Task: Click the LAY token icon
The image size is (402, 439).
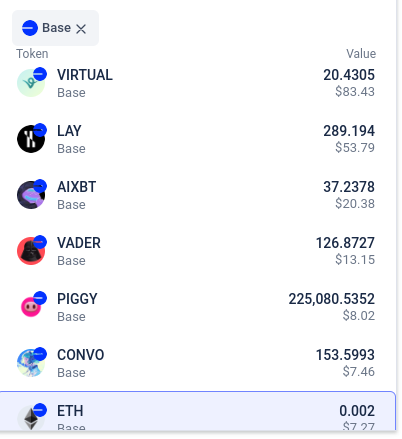Action: point(31,139)
